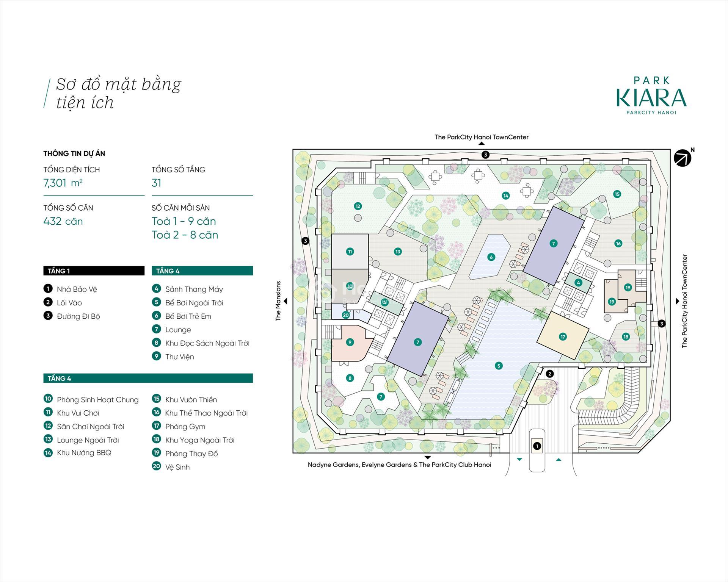The height and width of the screenshot is (582, 728).
Task: Select legend number 3 beside Đường Đi Bộ
Action: [x=48, y=316]
